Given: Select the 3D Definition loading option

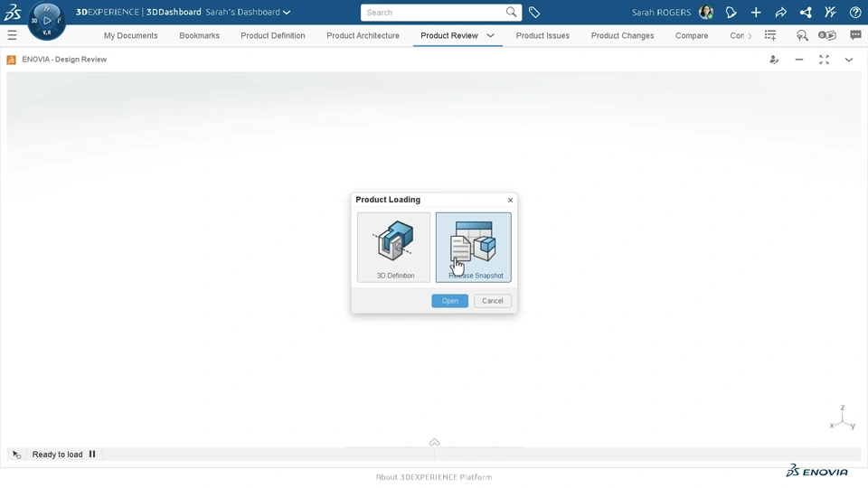Looking at the screenshot, I should click(x=393, y=248).
